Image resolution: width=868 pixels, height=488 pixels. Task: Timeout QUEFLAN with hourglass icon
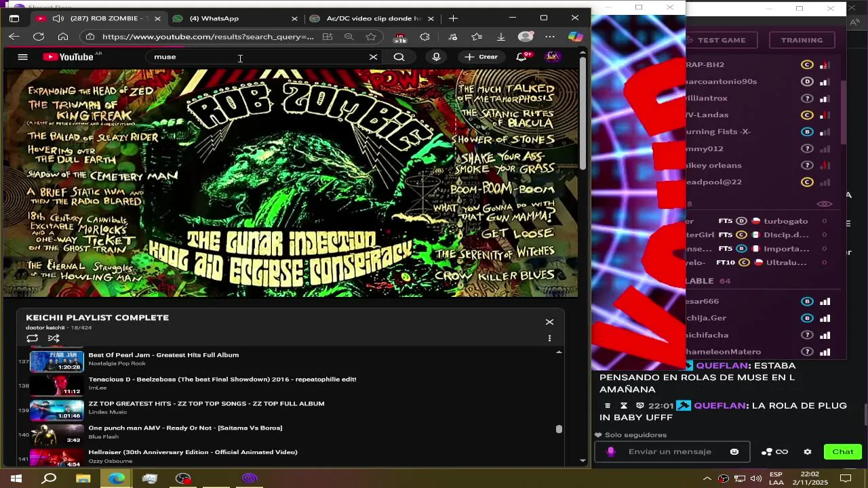624,406
